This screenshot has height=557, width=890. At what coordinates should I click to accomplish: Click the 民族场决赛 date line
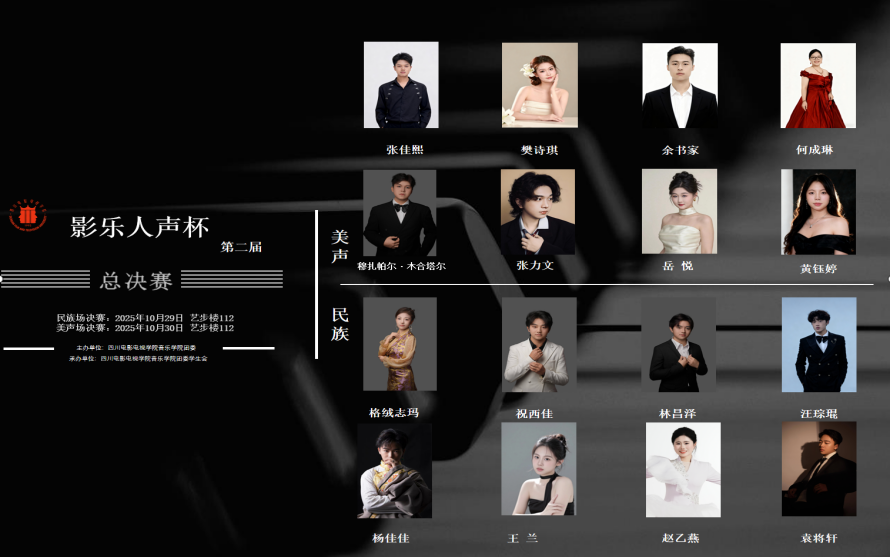pyautogui.click(x=145, y=317)
